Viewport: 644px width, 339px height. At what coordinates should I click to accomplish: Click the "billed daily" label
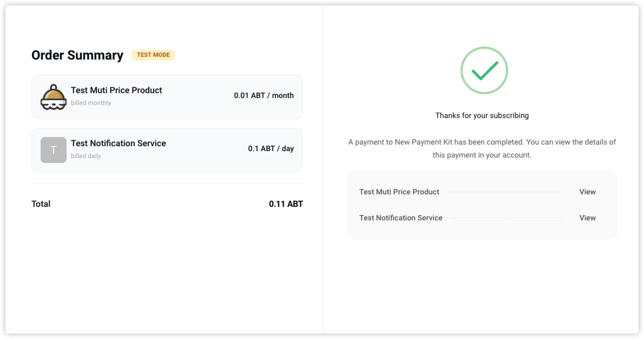pos(86,156)
